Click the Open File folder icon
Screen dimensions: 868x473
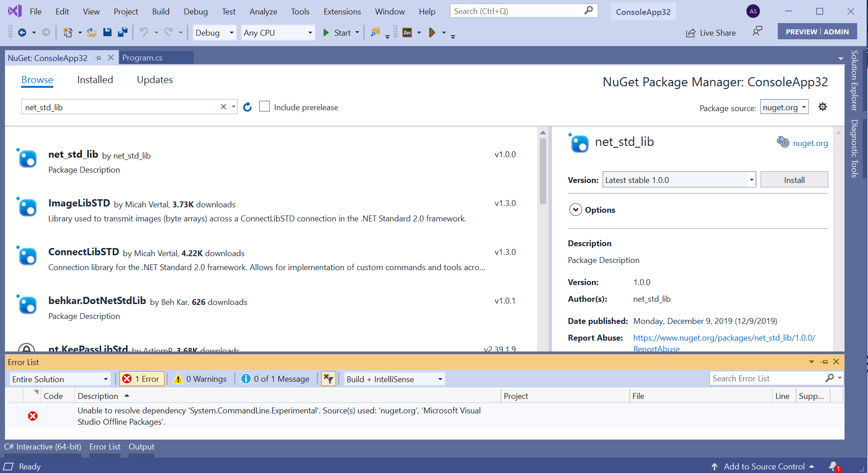[x=92, y=33]
